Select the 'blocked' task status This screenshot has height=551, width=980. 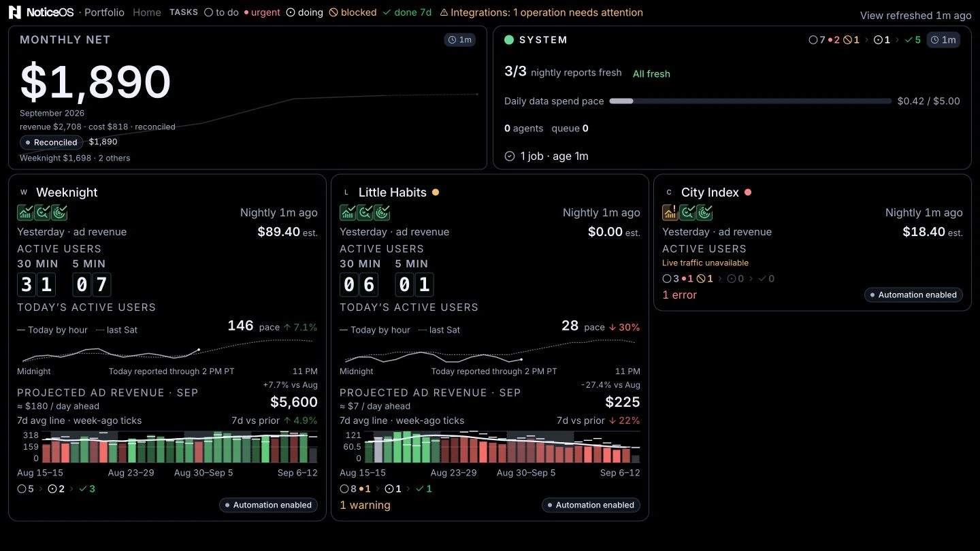[x=352, y=12]
